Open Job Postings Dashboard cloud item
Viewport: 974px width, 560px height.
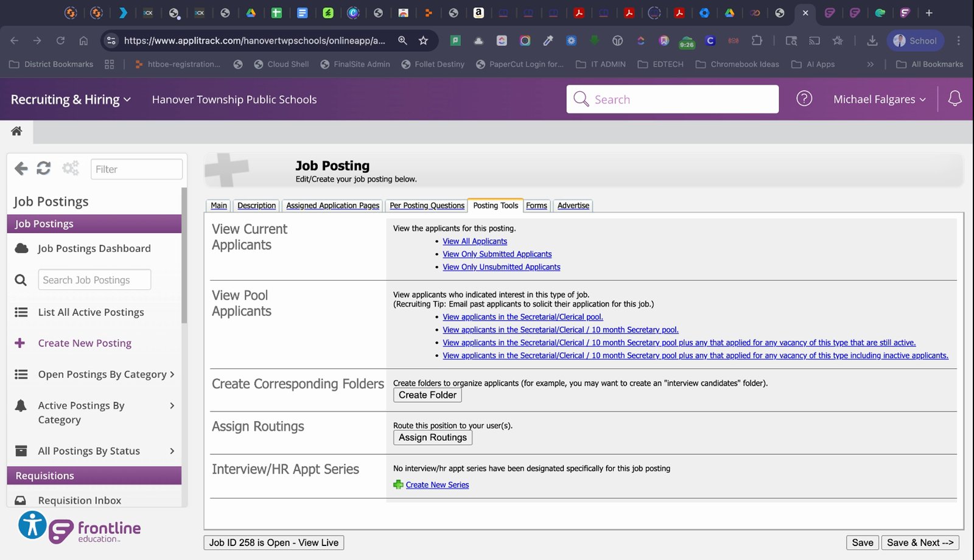(x=94, y=248)
